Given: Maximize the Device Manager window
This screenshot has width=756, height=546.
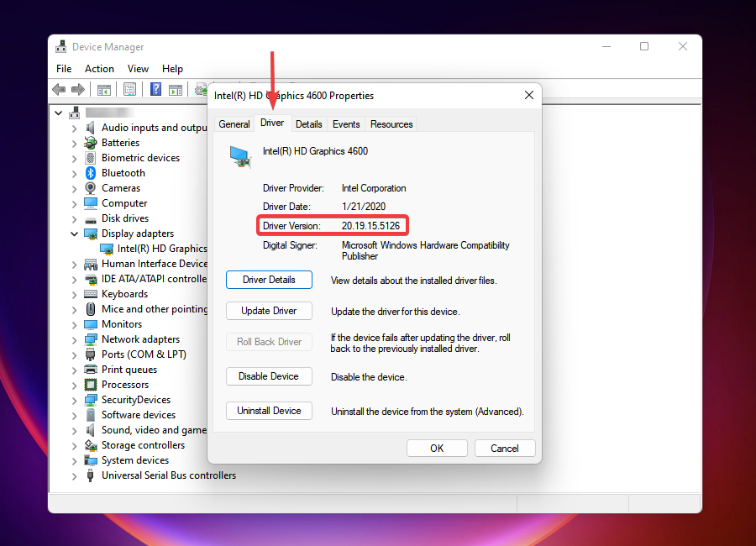Looking at the screenshot, I should 644,46.
